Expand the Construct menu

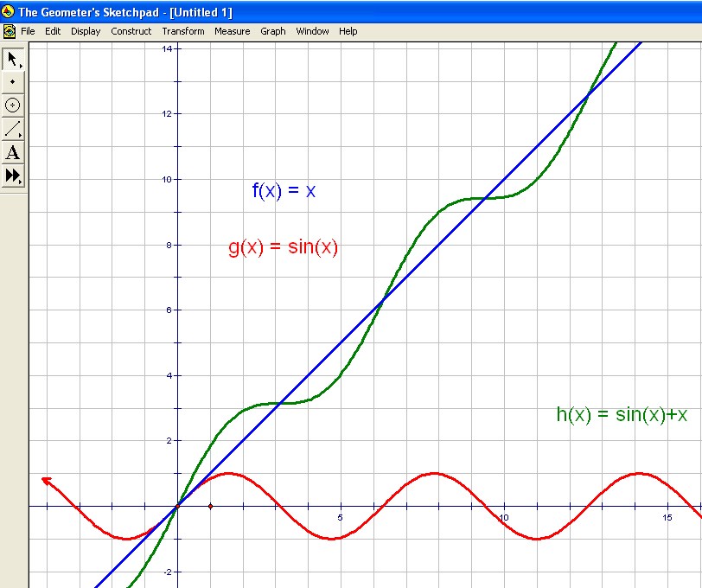131,31
